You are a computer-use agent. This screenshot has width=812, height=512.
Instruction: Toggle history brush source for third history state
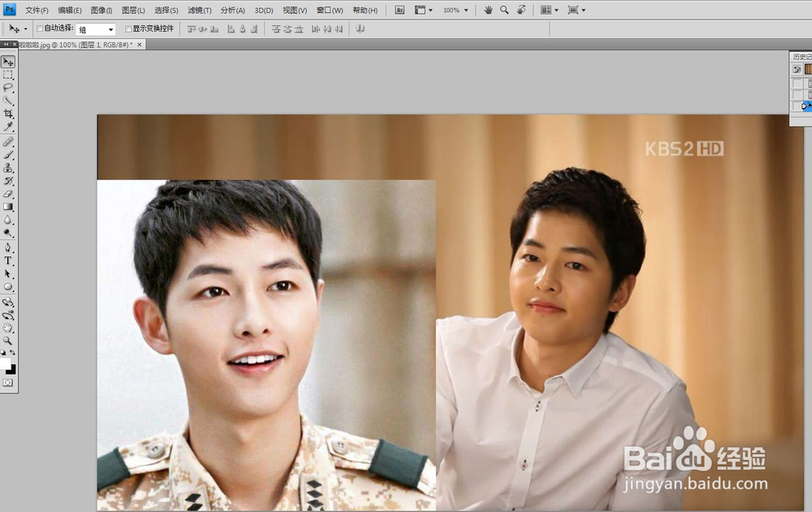coord(797,106)
